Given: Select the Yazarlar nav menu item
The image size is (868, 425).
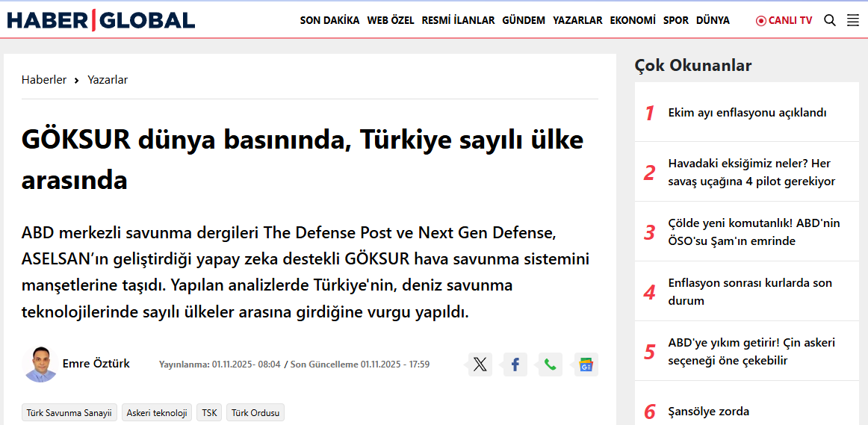Looking at the screenshot, I should pos(577,21).
